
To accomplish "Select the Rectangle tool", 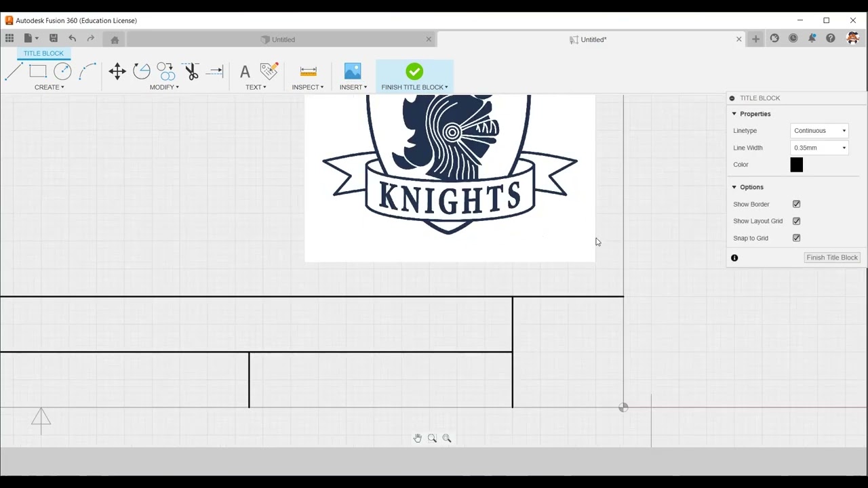I will tap(38, 71).
